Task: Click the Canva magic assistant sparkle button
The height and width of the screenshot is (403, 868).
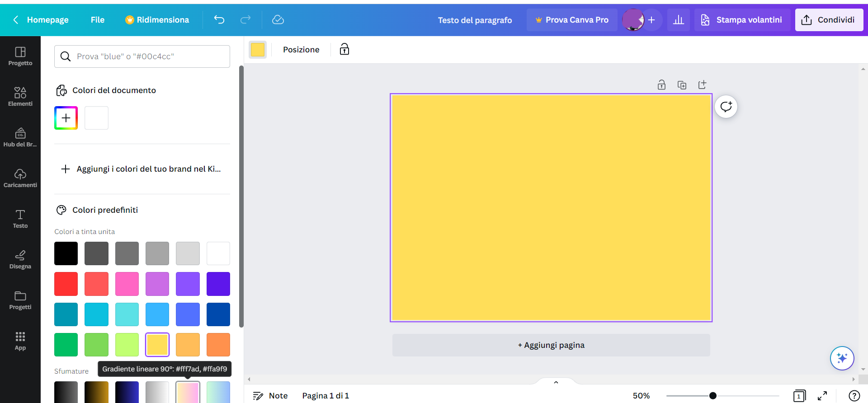Action: [842, 358]
